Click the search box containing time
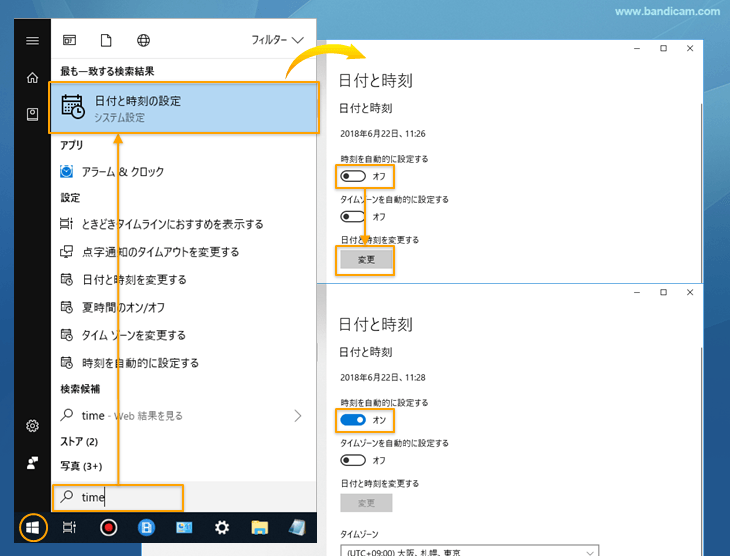 (118, 497)
